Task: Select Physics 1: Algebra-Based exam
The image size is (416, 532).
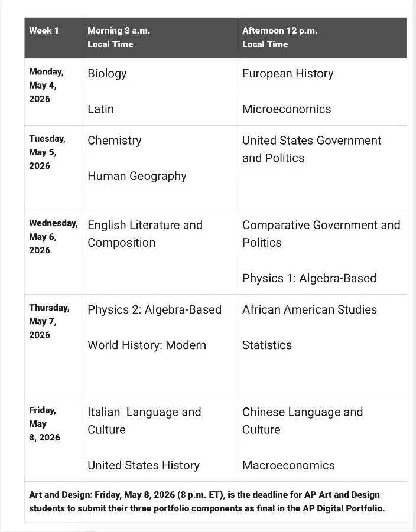Action: pyautogui.click(x=309, y=278)
